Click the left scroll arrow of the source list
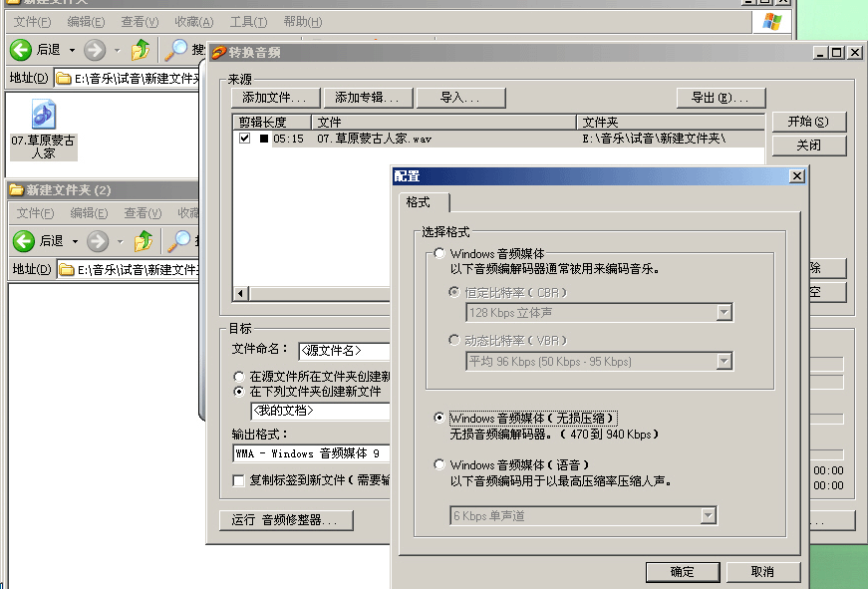The height and width of the screenshot is (589, 868). pyautogui.click(x=241, y=293)
